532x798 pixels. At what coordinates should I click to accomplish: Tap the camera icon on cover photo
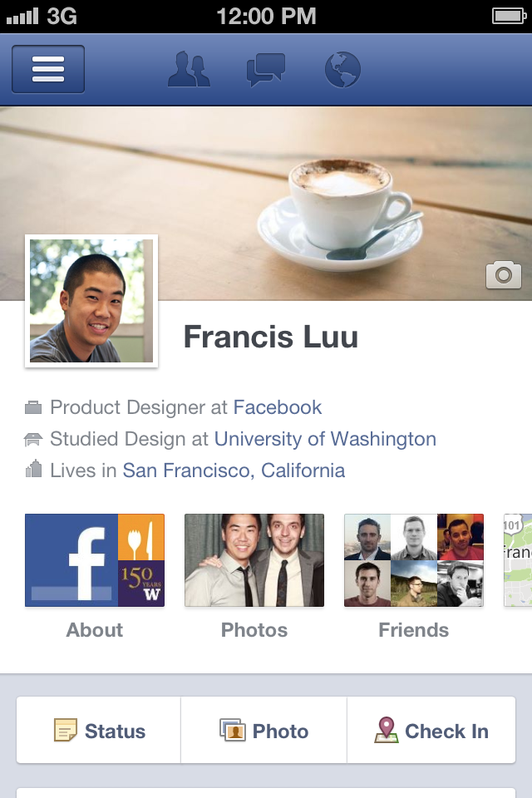point(504,275)
